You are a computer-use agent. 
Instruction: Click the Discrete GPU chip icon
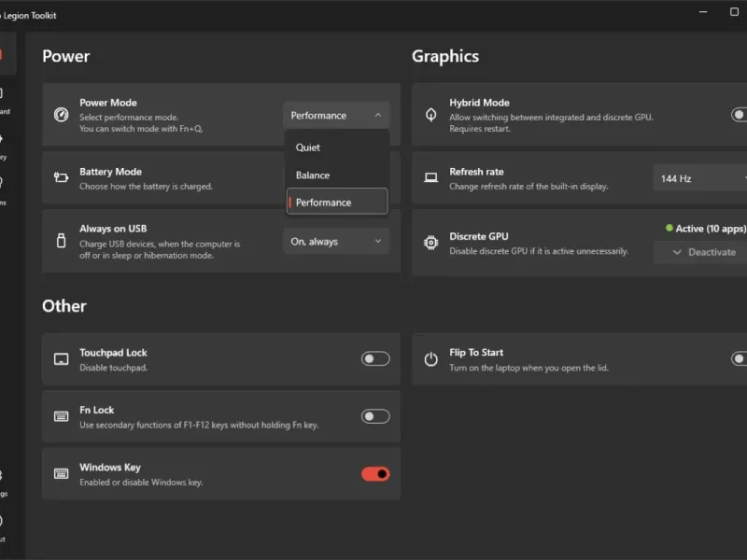click(x=431, y=243)
